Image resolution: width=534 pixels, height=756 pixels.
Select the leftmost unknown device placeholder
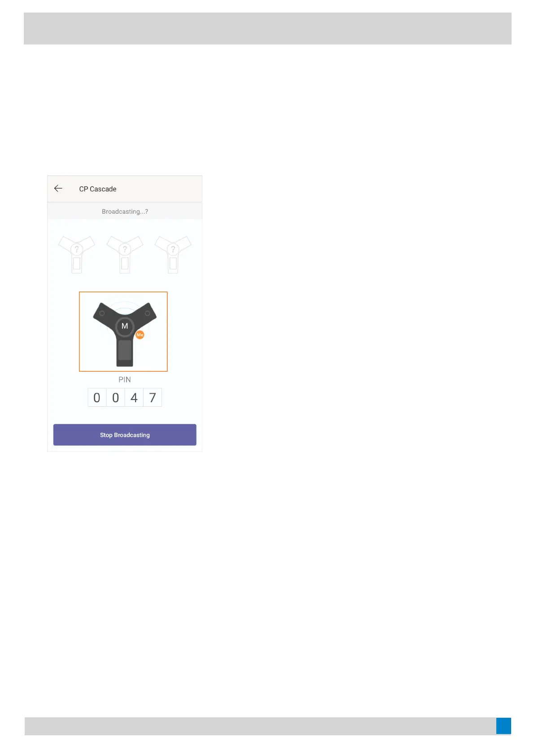click(77, 254)
